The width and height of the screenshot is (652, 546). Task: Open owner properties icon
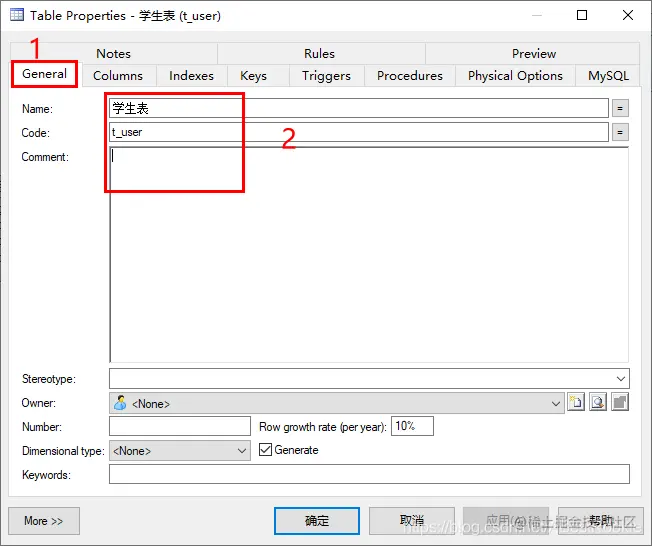[x=620, y=403]
